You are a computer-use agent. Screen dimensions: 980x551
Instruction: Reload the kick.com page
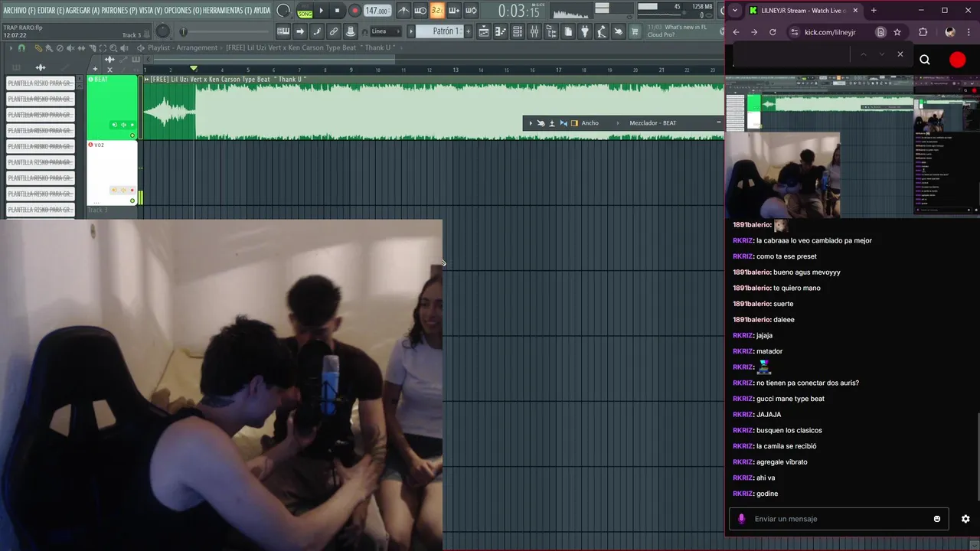coord(773,32)
